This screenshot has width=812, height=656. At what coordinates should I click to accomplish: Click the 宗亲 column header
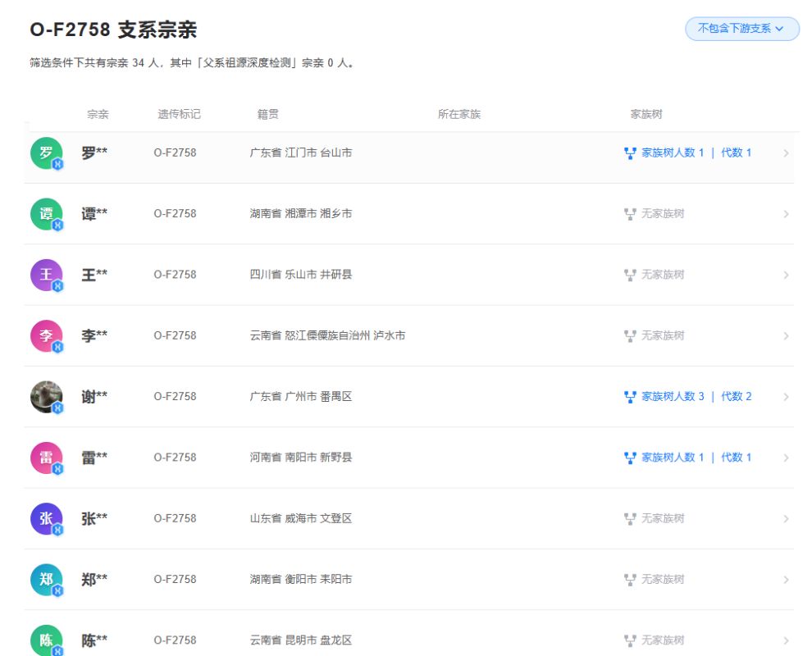coord(98,115)
